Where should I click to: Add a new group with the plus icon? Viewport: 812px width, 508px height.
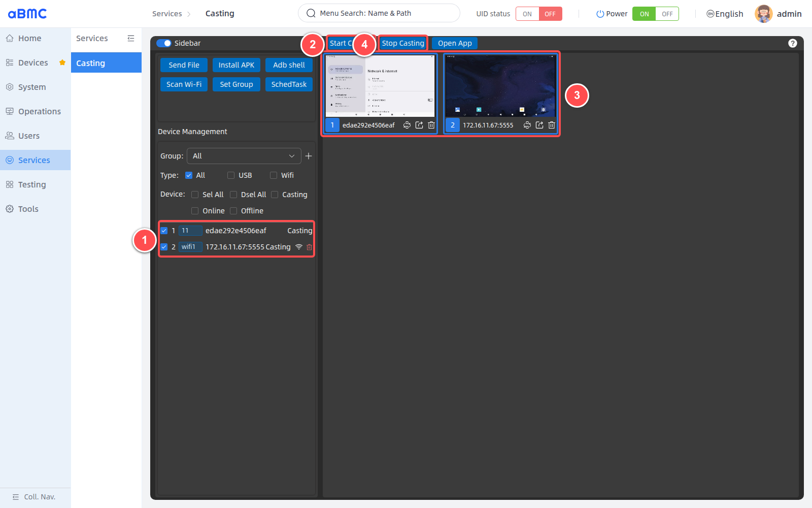[x=309, y=156]
